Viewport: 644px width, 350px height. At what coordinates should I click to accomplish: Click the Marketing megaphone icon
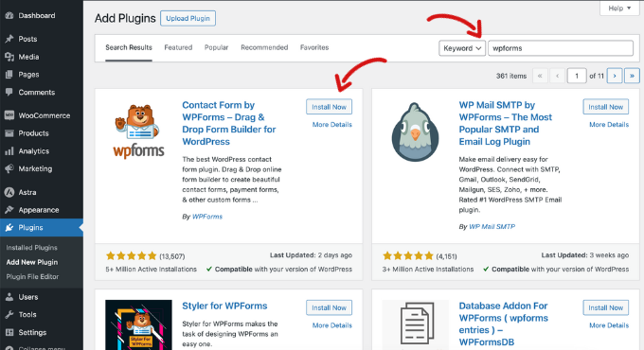pyautogui.click(x=9, y=168)
